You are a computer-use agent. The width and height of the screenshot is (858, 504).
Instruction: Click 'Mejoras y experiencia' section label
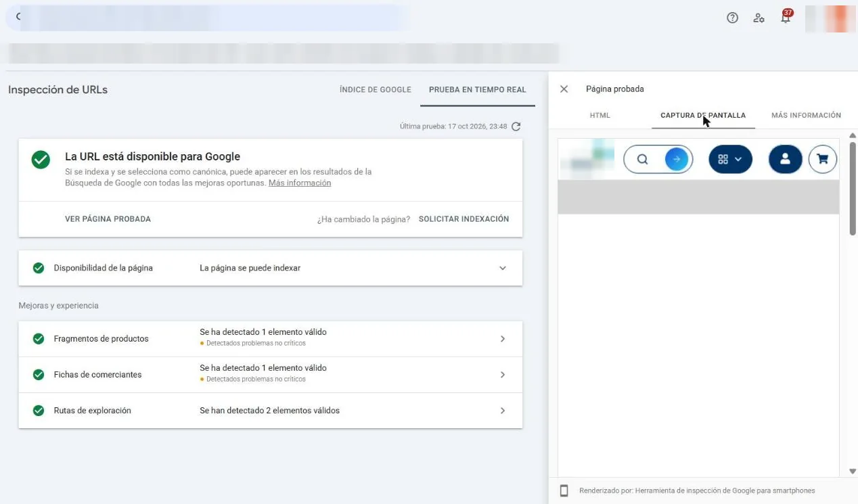(58, 306)
